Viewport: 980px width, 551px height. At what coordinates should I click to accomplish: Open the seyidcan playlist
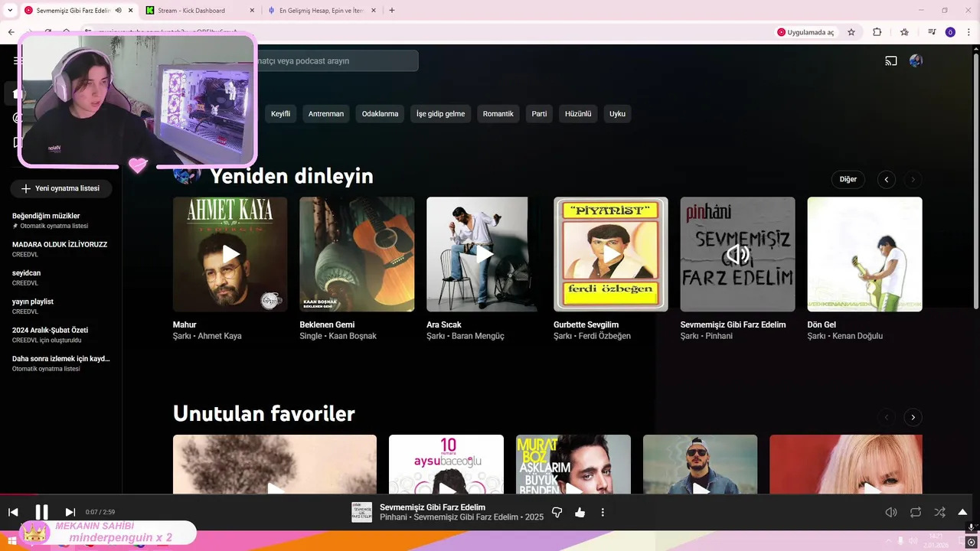pos(61,278)
